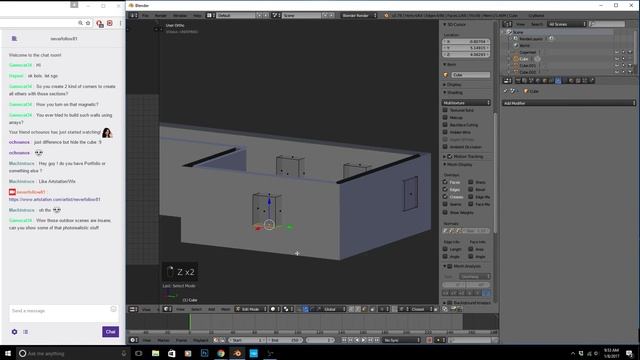The height and width of the screenshot is (360, 640).
Task: Open the File menu in Blender
Action: click(145, 16)
